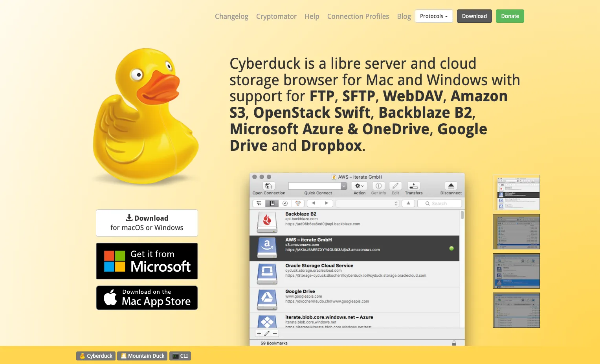
Task: Select the first screenshot thumbnail
Action: tap(516, 192)
